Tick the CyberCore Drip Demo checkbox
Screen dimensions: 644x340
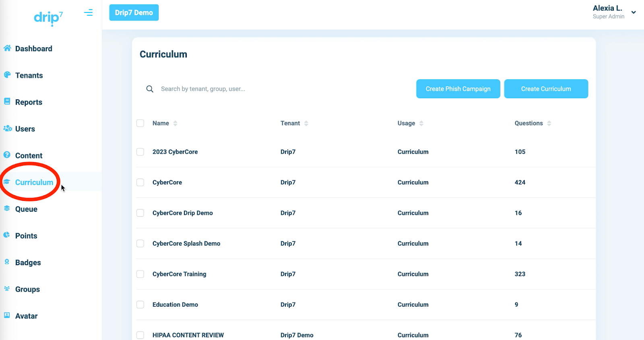pyautogui.click(x=140, y=213)
